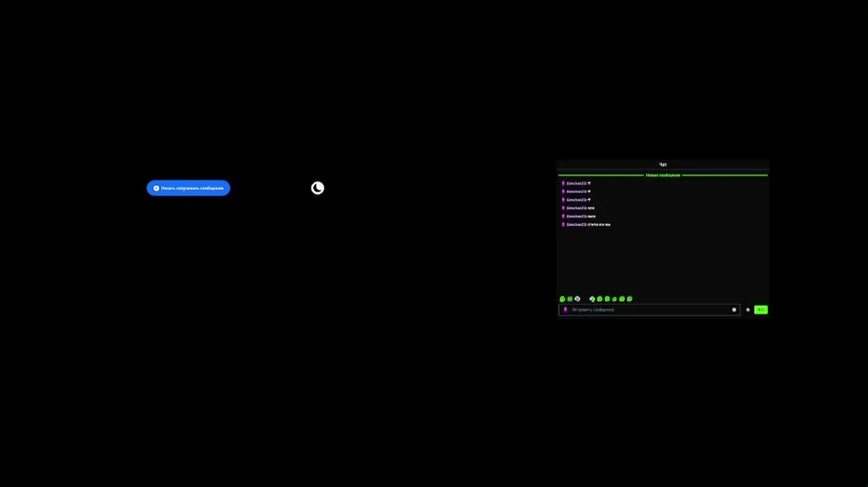Image resolution: width=868 pixels, height=487 pixels.
Task: Click the purple badge icon inside the message field
Action: tap(565, 310)
